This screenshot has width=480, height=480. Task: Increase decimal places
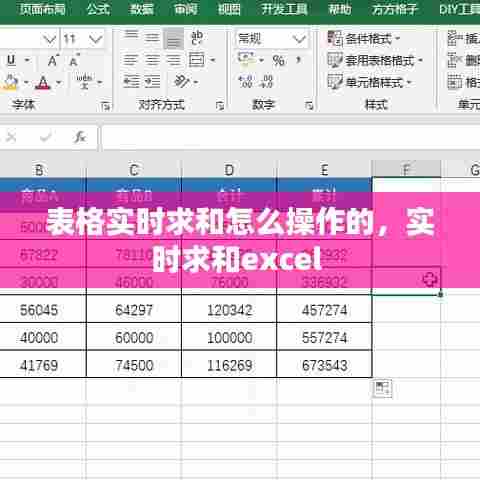pos(246,82)
